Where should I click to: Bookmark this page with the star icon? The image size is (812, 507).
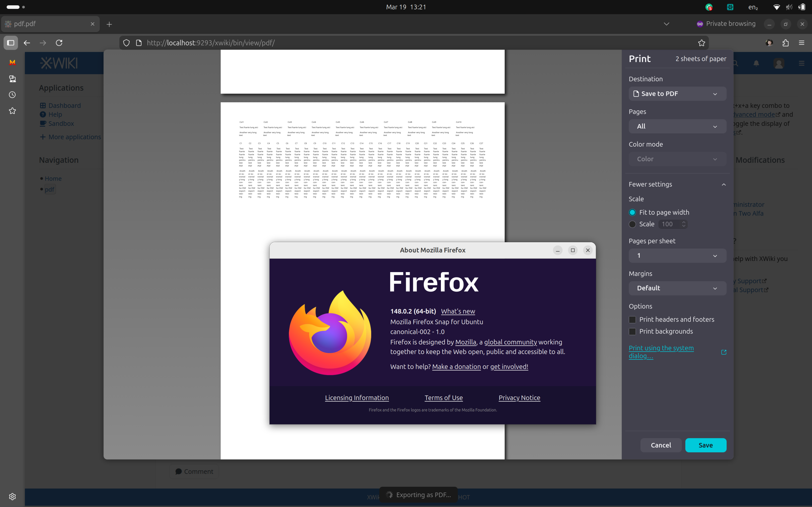(x=701, y=43)
